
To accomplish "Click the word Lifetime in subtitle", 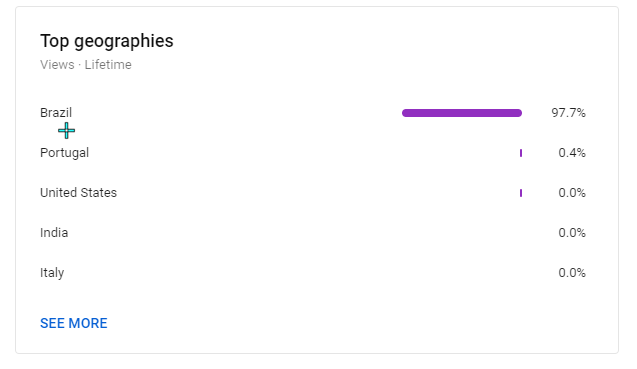I will pos(108,65).
